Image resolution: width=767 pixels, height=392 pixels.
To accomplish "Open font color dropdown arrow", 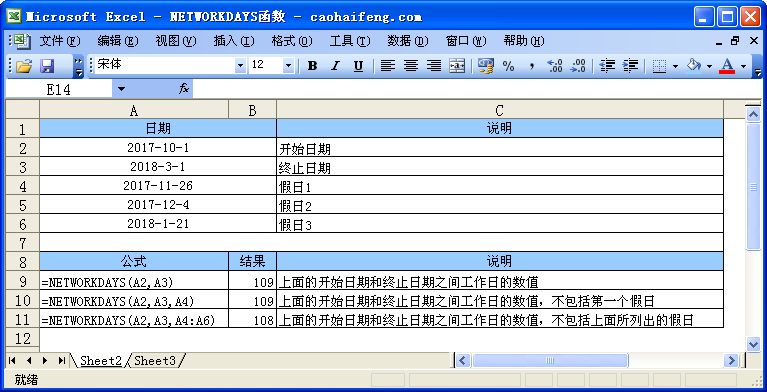I will [744, 66].
